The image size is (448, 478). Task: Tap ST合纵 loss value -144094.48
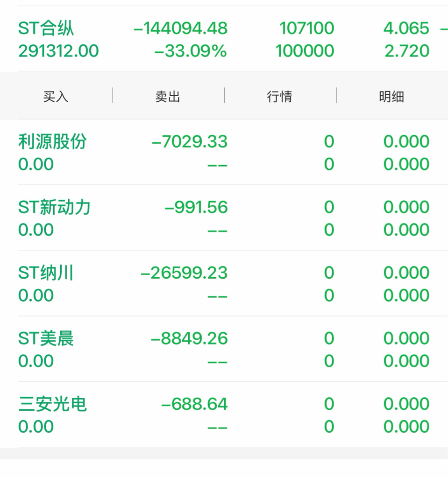point(180,28)
